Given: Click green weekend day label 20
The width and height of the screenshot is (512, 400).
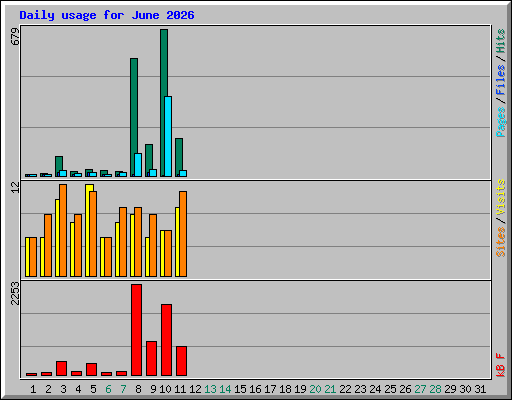Looking at the screenshot, I should coord(315,389).
